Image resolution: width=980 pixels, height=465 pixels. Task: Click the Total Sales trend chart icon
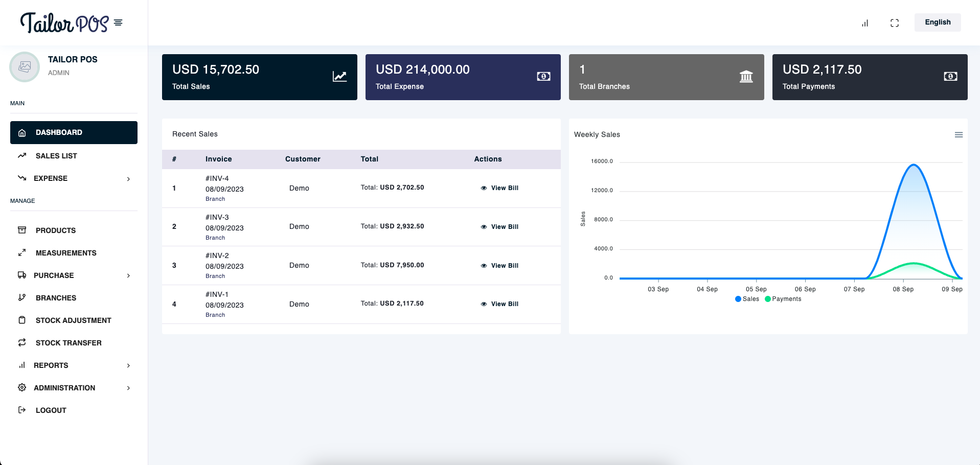click(x=339, y=77)
